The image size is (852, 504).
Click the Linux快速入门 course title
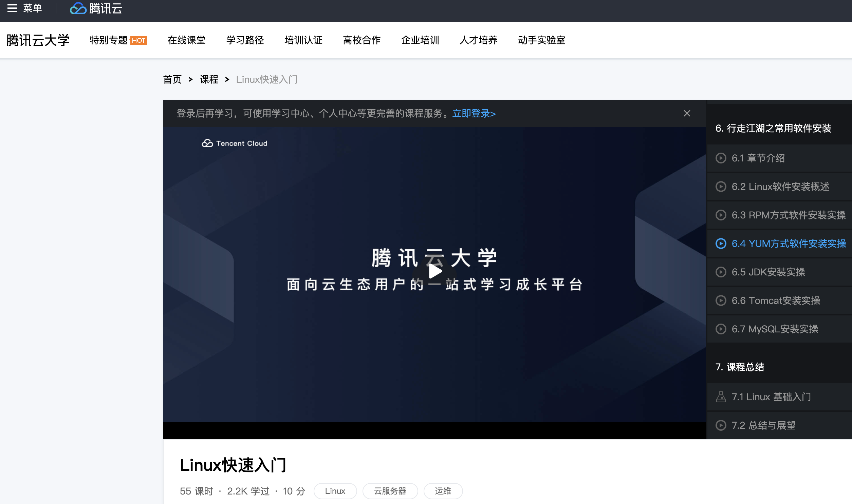[x=233, y=466]
